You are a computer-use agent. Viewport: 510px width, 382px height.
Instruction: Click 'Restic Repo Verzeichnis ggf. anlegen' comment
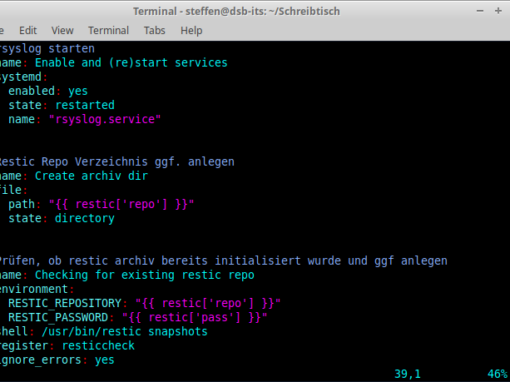point(117,162)
